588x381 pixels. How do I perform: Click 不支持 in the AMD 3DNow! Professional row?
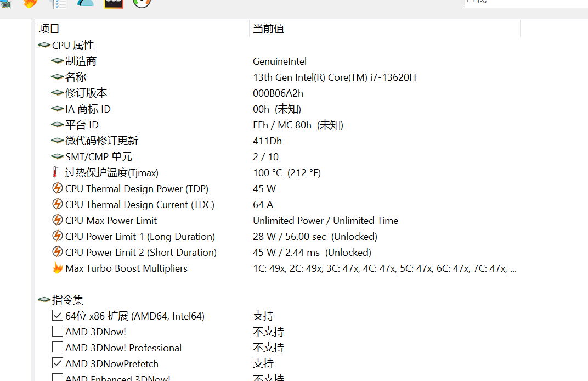click(x=269, y=348)
